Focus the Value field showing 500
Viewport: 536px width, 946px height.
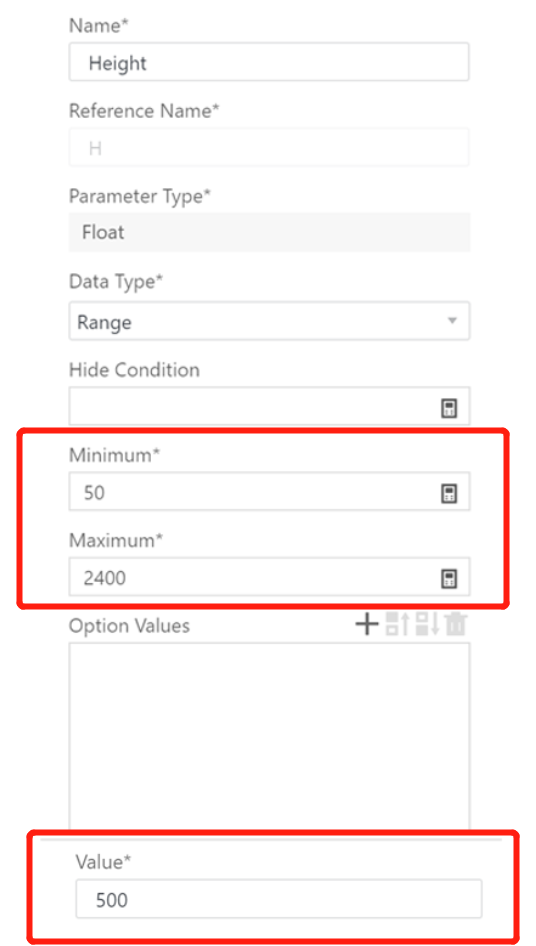pyautogui.click(x=279, y=899)
